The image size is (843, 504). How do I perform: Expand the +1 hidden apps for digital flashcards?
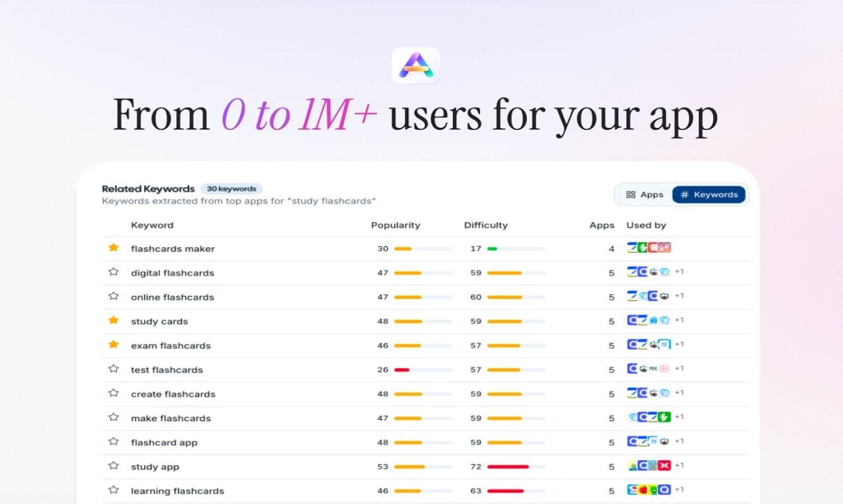pos(678,271)
